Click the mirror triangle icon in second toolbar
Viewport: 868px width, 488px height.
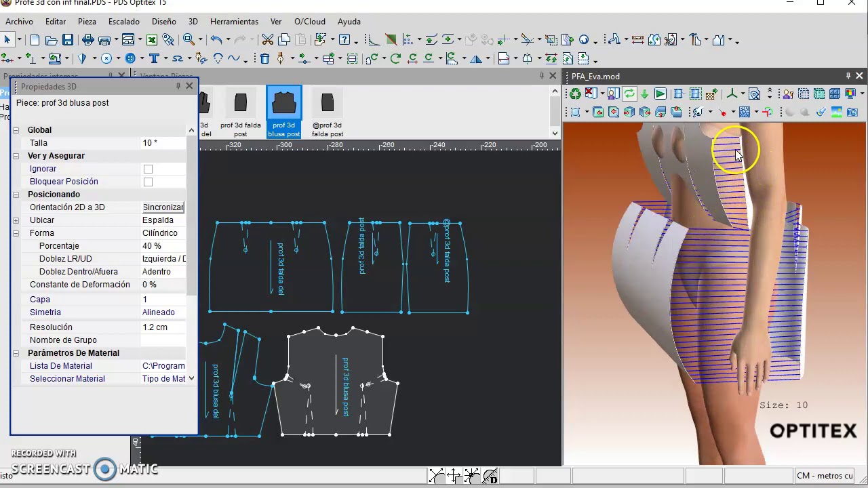coord(476,58)
